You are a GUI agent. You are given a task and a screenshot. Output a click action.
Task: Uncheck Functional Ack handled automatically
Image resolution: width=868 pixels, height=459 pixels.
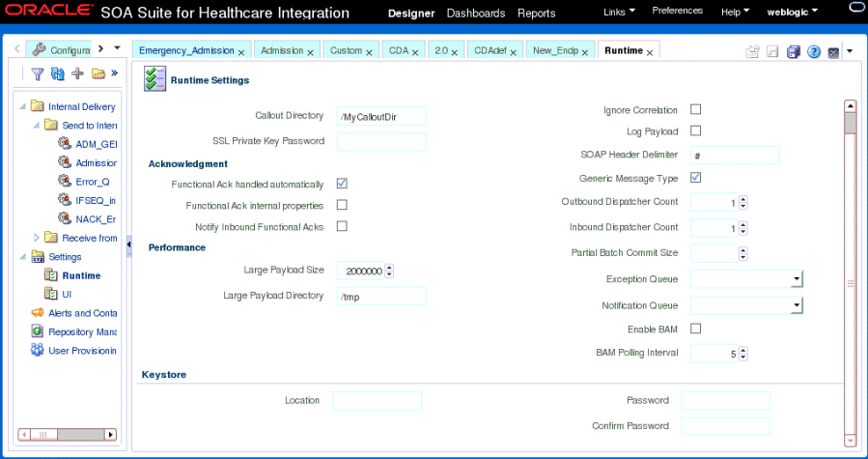pos(342,184)
